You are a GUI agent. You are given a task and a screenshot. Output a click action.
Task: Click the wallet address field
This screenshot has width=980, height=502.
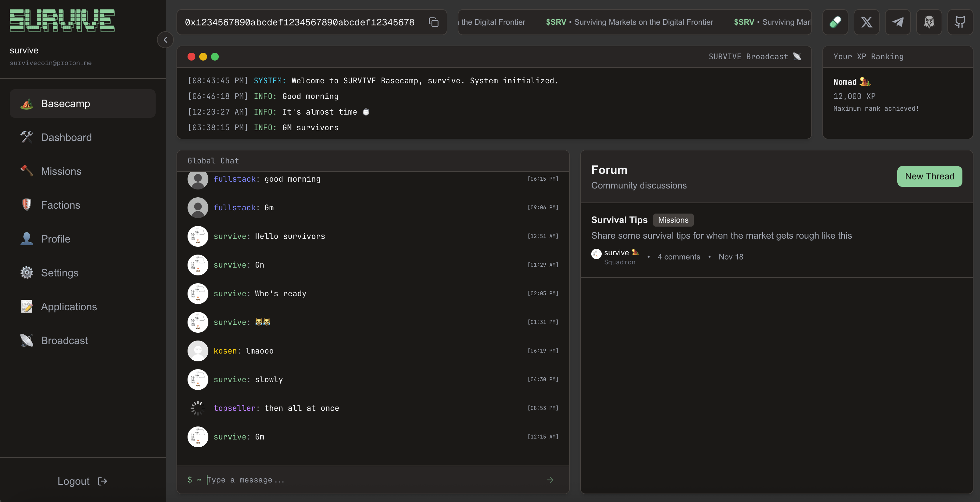pyautogui.click(x=300, y=22)
